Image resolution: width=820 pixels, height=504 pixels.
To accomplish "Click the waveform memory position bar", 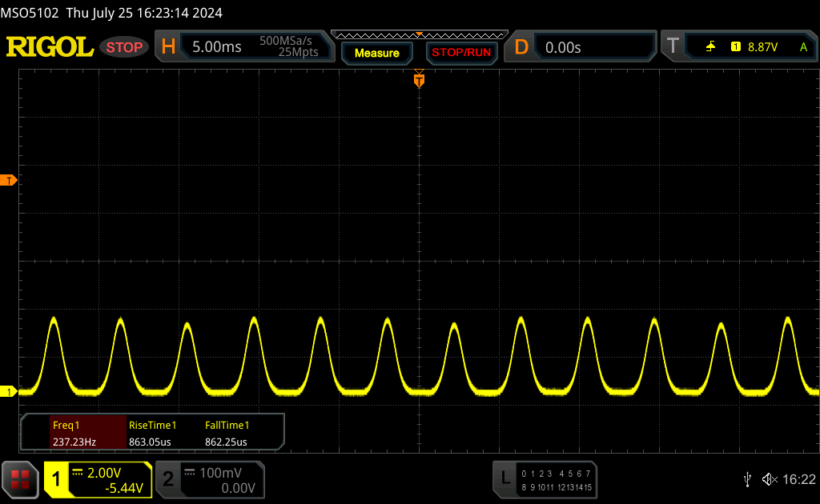I will (x=420, y=35).
